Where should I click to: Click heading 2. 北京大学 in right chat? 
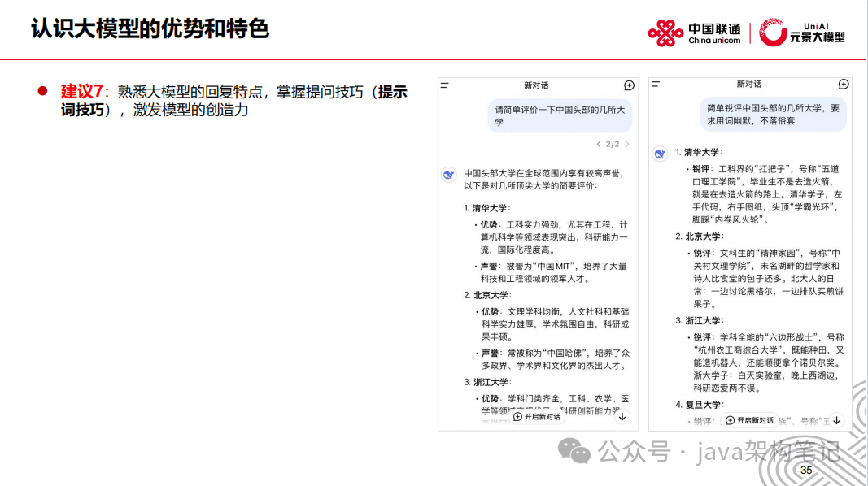699,236
